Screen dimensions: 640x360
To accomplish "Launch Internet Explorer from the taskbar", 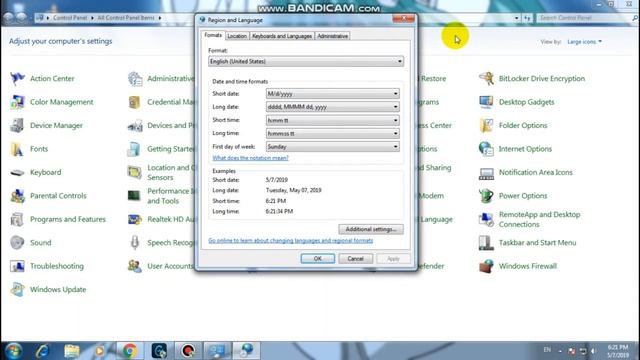I will 42,351.
